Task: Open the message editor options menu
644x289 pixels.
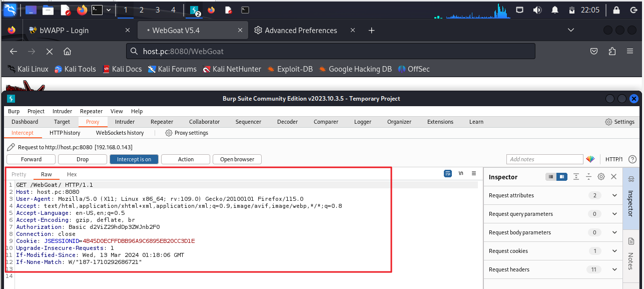Action: click(x=474, y=173)
